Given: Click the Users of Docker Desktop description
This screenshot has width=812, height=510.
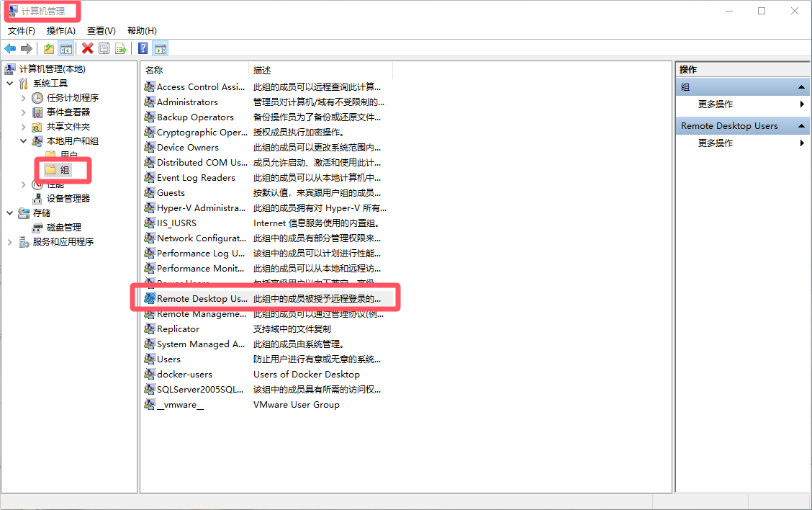Looking at the screenshot, I should 307,374.
